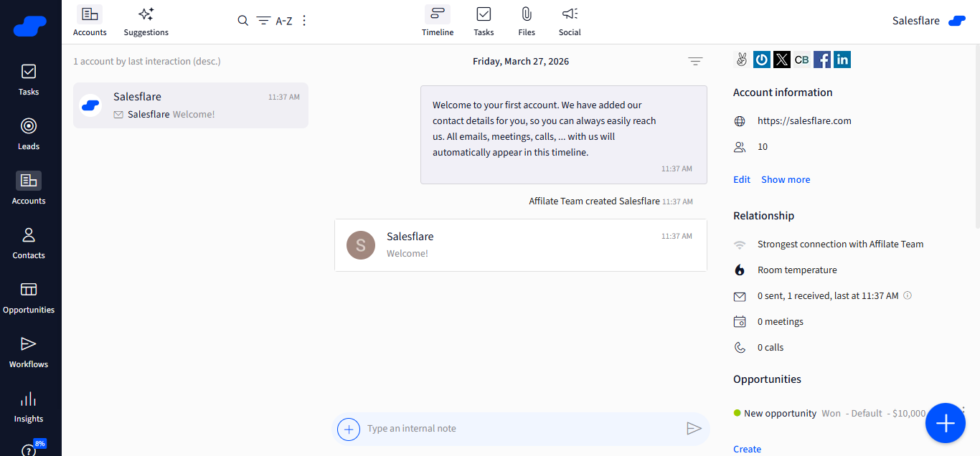The width and height of the screenshot is (980, 456).
Task: Click the green status dot on New opportunity
Action: (x=737, y=413)
